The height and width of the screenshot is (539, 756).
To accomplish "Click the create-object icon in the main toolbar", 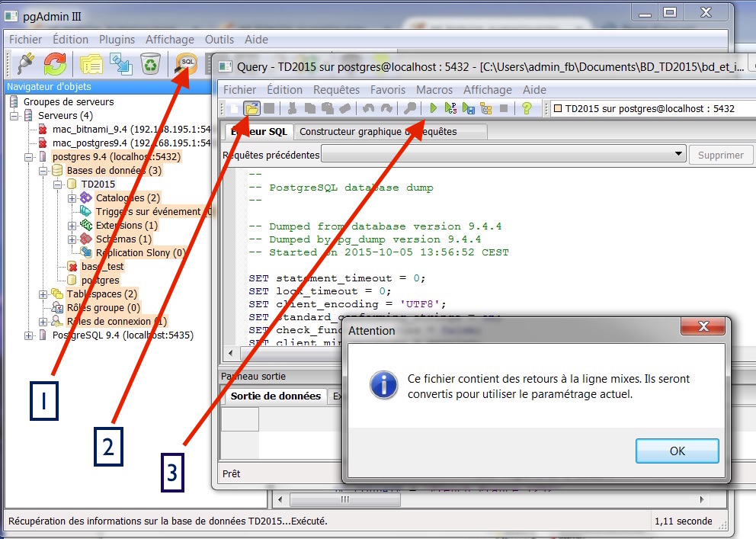I will coord(121,63).
